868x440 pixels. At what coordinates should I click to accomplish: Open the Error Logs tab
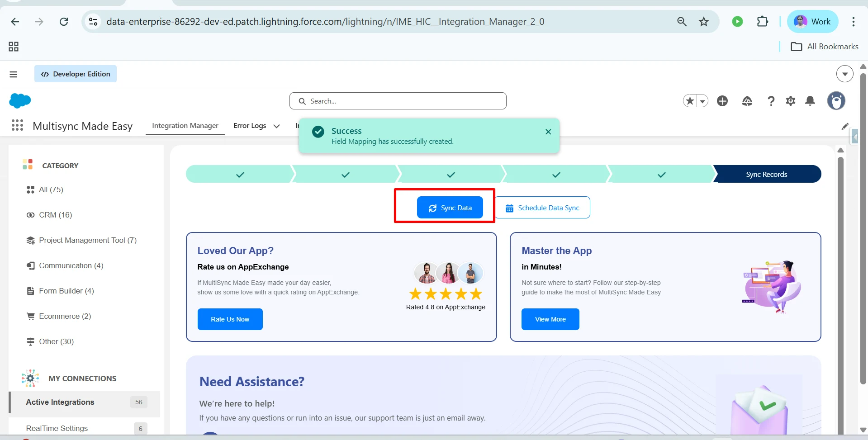(x=250, y=126)
